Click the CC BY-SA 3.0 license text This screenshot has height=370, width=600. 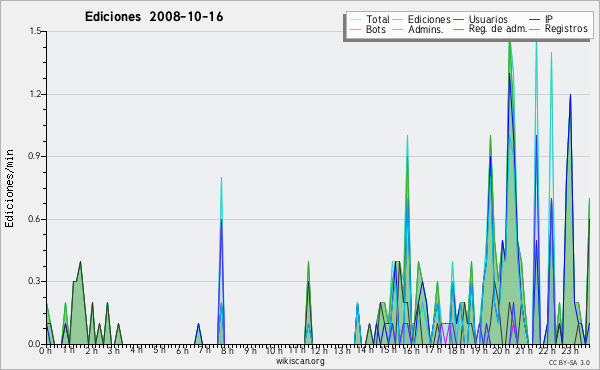(569, 362)
